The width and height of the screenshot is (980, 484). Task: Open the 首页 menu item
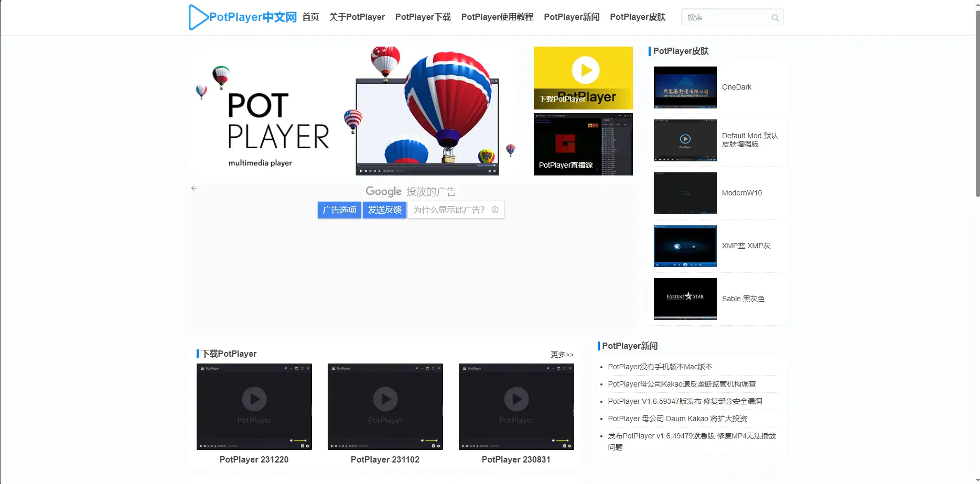(x=311, y=17)
